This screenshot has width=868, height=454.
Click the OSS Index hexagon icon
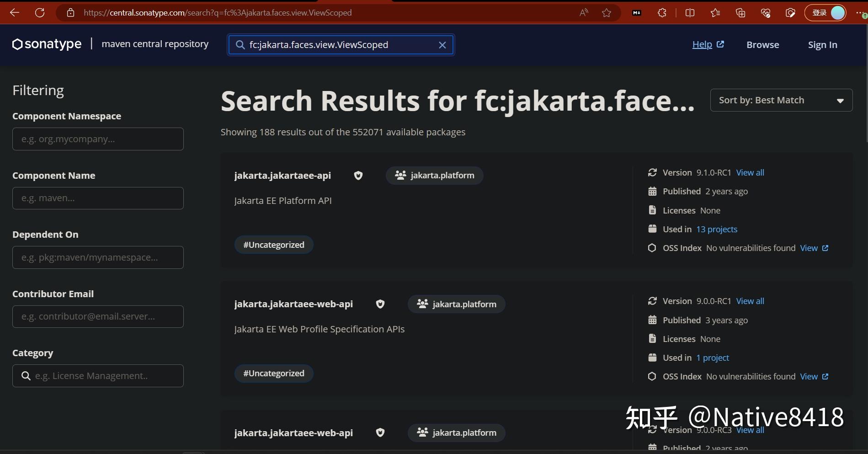652,247
